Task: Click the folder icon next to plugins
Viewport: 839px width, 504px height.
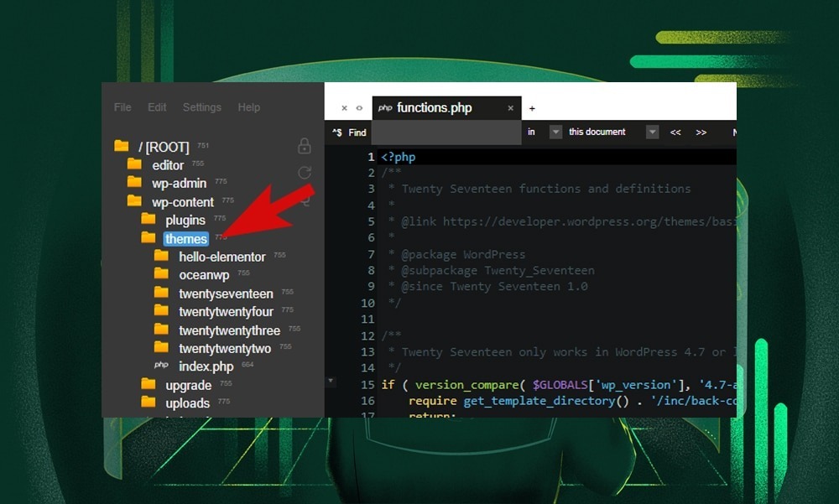Action: pyautogui.click(x=150, y=220)
